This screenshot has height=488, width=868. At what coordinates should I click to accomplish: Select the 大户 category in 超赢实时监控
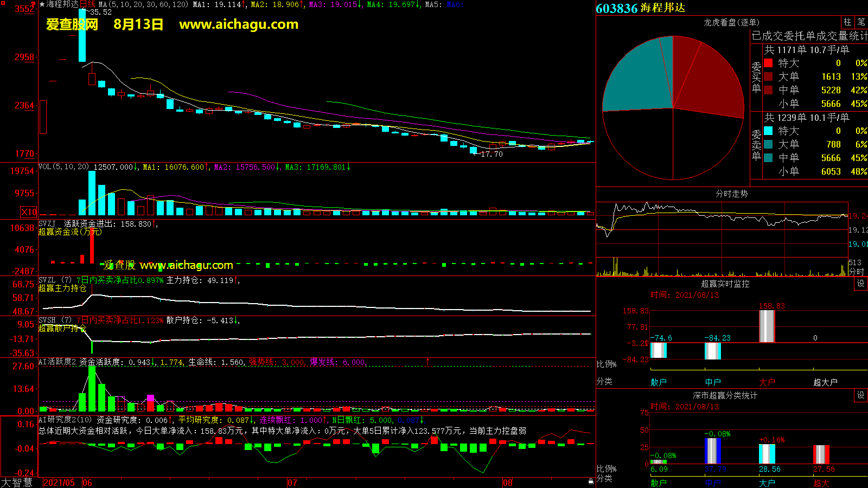pos(767,382)
